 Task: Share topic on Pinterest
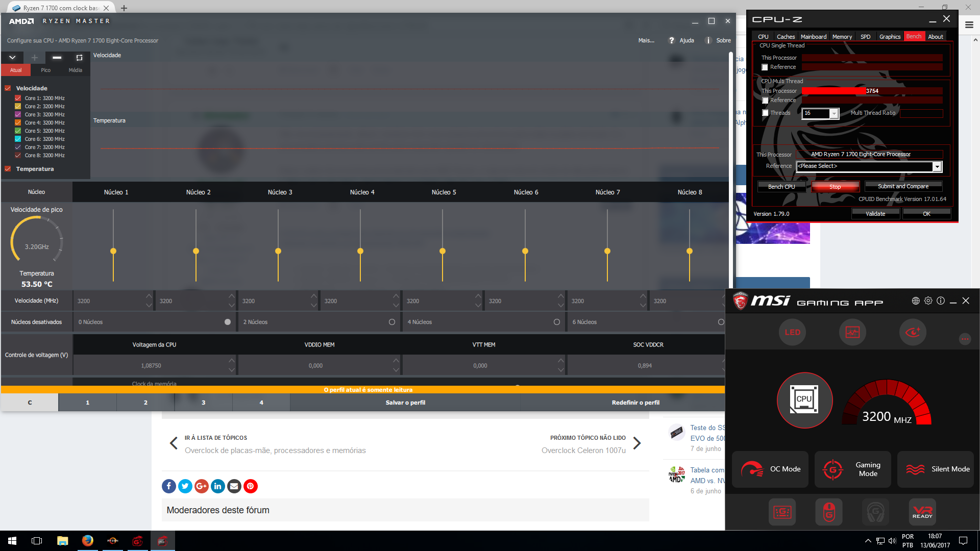pos(251,486)
